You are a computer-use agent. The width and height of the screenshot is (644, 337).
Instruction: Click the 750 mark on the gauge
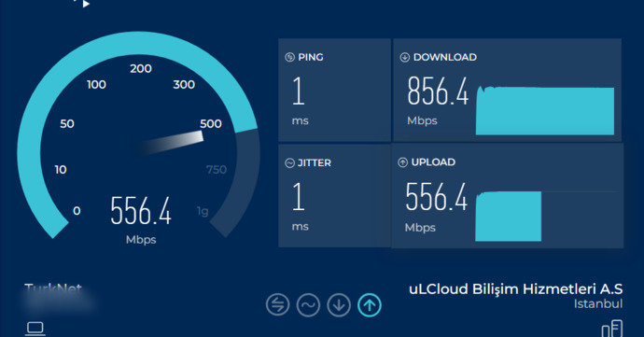coord(217,170)
